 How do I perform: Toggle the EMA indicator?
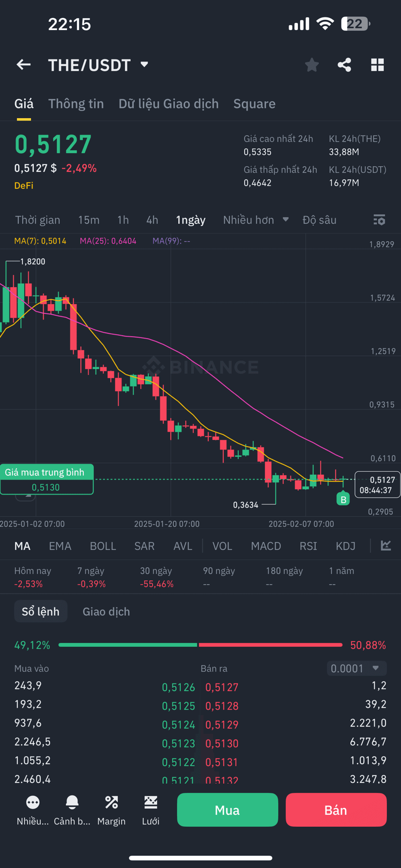tap(60, 546)
